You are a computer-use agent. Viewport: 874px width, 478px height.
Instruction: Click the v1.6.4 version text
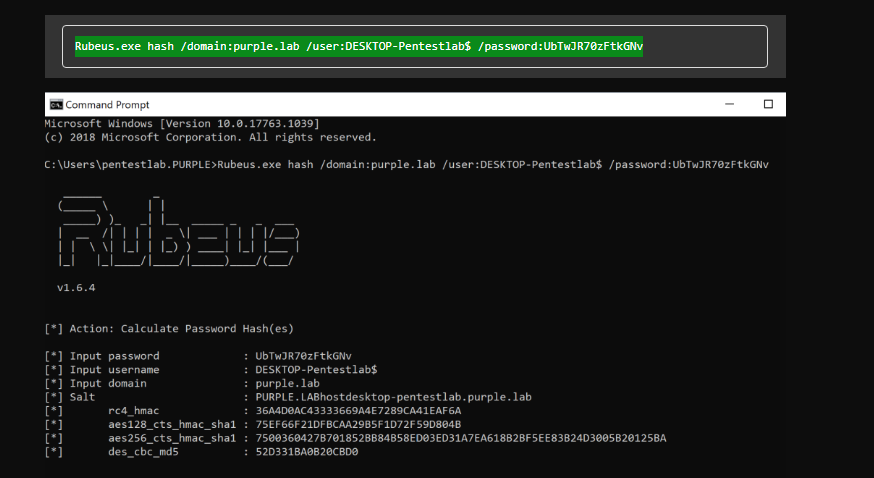[x=76, y=288]
